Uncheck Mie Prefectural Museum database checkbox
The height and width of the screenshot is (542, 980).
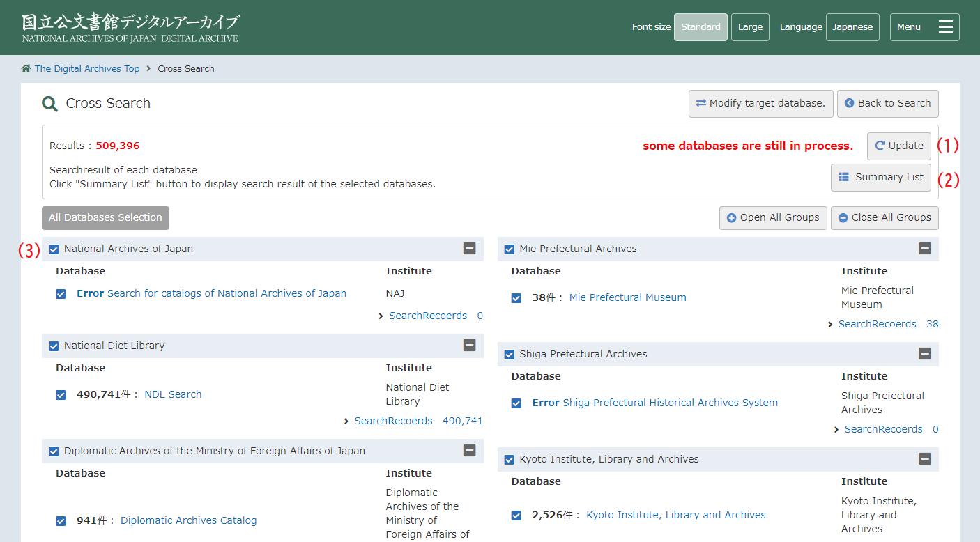pos(516,298)
